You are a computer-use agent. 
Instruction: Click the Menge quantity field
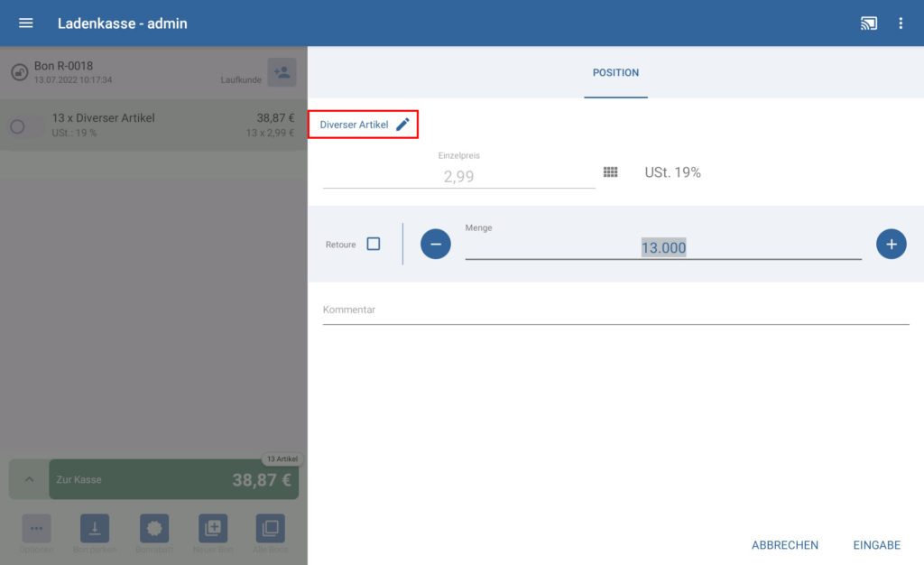click(662, 247)
